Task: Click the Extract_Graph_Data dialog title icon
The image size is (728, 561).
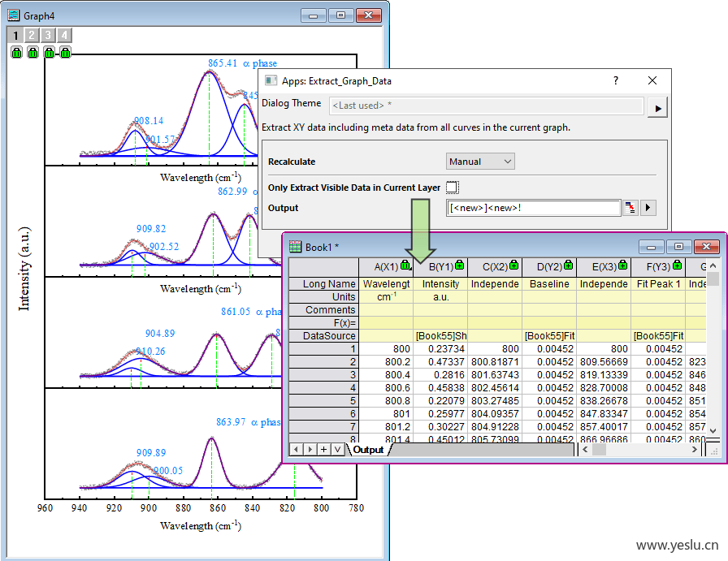Action: point(271,80)
